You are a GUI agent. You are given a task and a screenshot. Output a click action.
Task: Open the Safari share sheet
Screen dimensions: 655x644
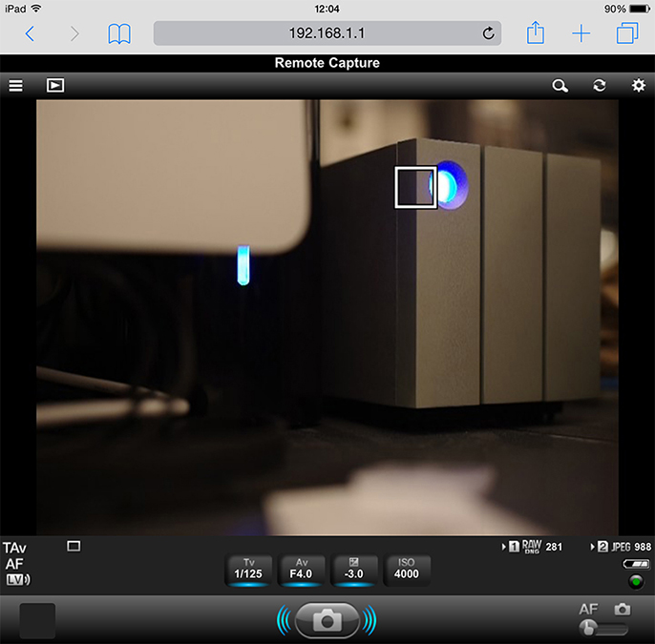535,32
